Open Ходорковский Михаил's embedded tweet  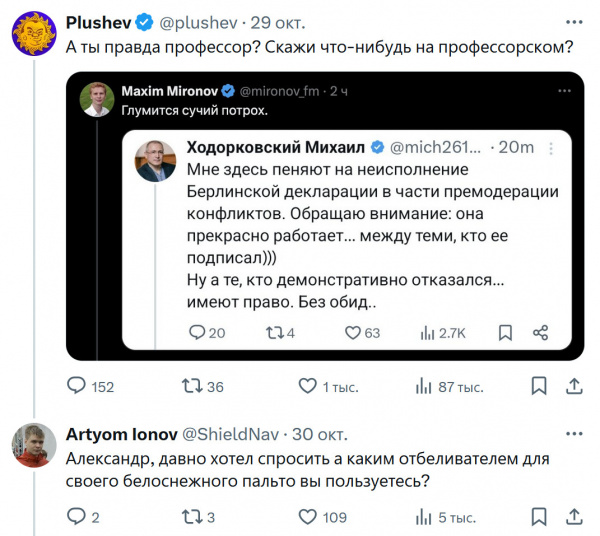click(360, 230)
